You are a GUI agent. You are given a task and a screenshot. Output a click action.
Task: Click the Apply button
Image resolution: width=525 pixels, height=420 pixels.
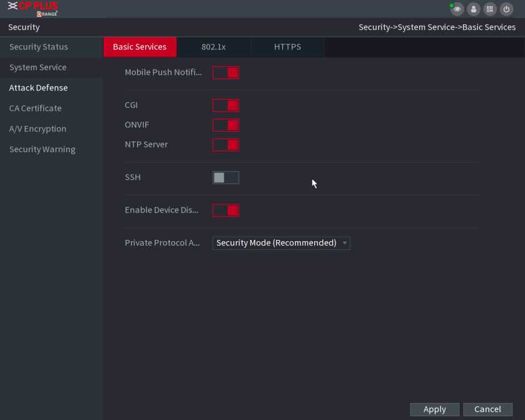coord(435,409)
